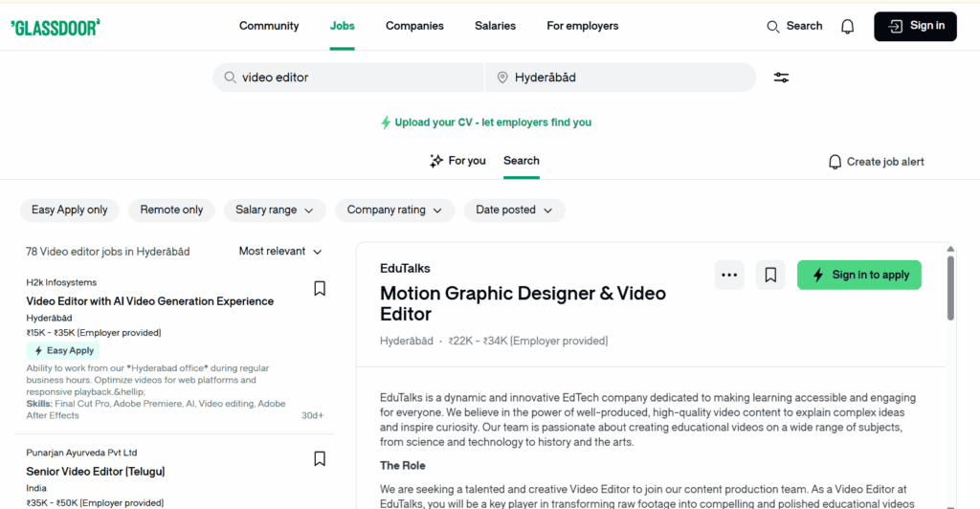This screenshot has width=980, height=509.
Task: Click the ₹22K - ₹34K salary in job details
Action: point(528,341)
